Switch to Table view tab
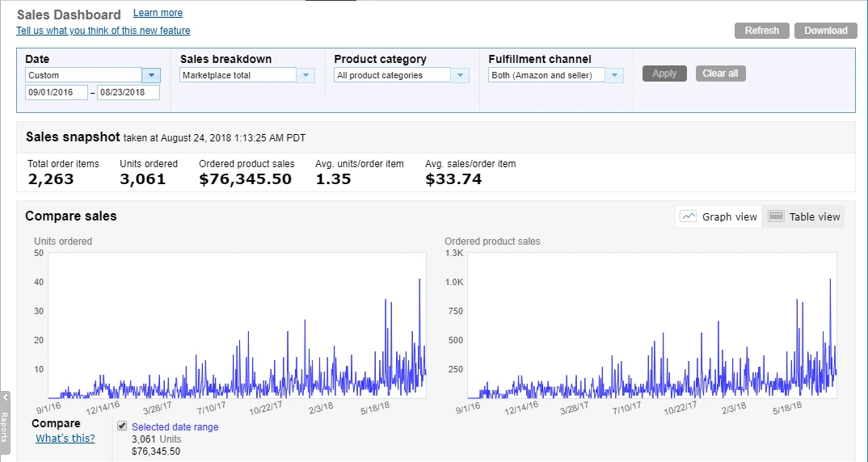This screenshot has width=868, height=462. point(805,216)
